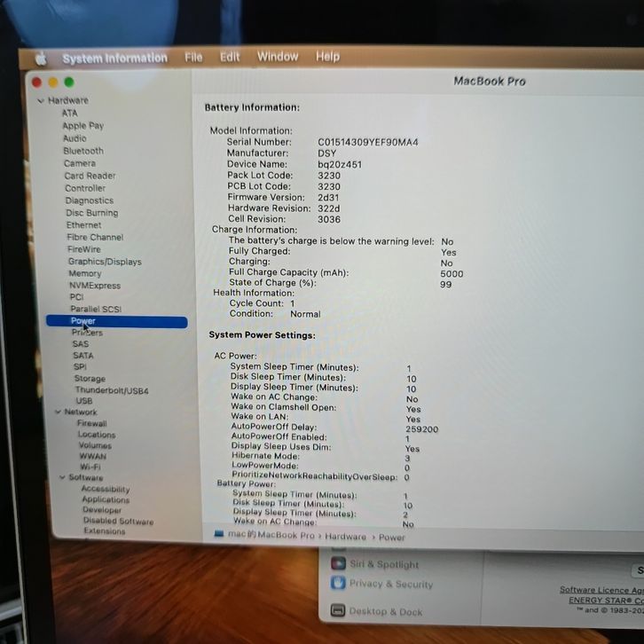Open the Software Licence Agreement link
Image resolution: width=644 pixels, height=644 pixels.
(x=601, y=590)
